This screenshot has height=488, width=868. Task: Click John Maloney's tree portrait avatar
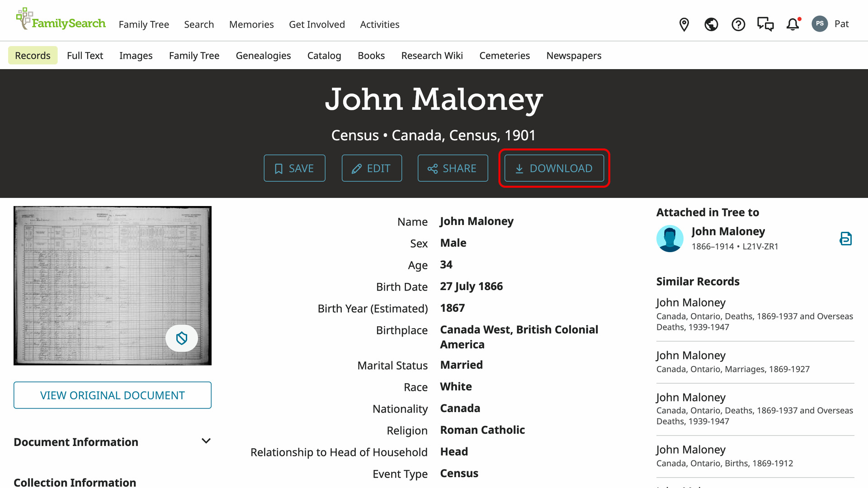(670, 239)
